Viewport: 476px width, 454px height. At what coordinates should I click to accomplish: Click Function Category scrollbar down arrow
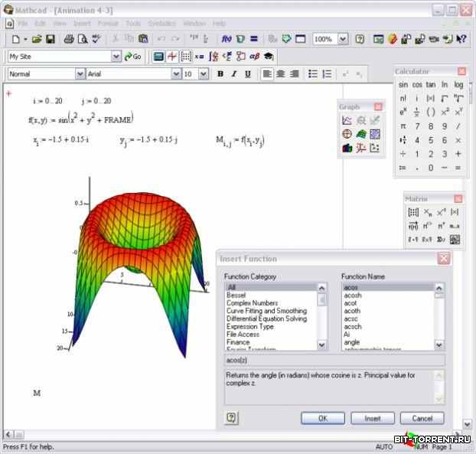click(321, 345)
